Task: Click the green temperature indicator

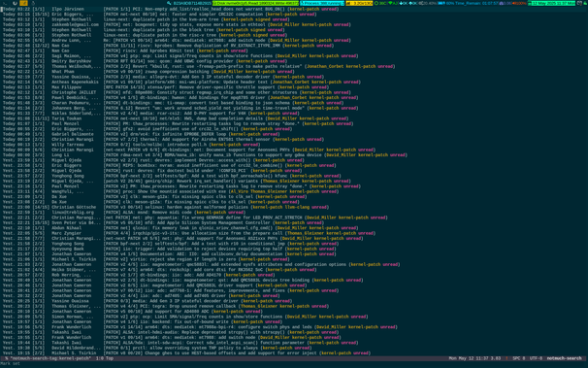Action: [x=380, y=3]
